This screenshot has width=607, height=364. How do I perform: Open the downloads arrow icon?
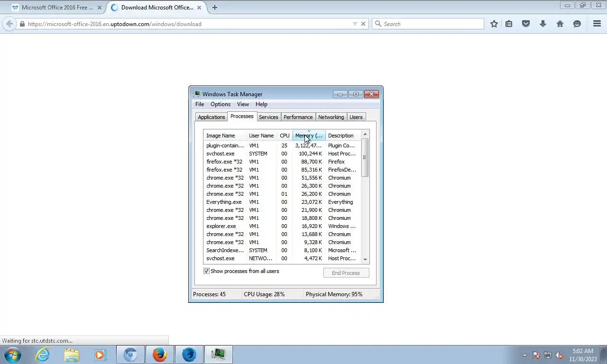543,24
